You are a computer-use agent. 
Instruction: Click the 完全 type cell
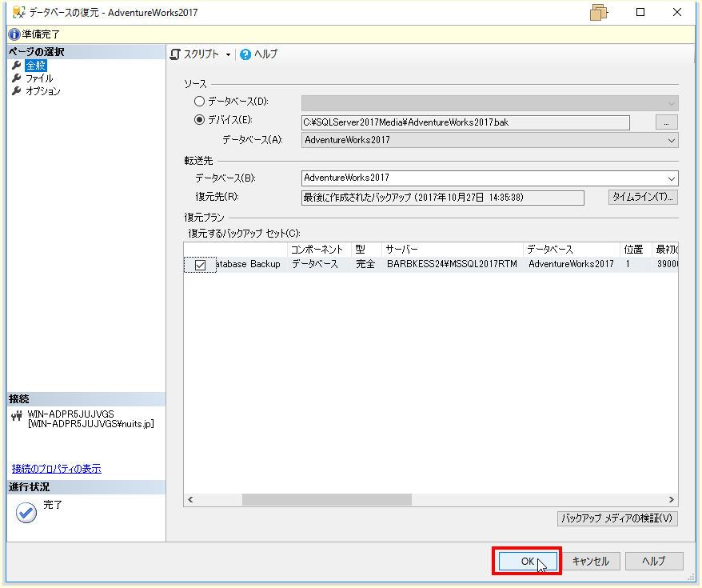[366, 264]
